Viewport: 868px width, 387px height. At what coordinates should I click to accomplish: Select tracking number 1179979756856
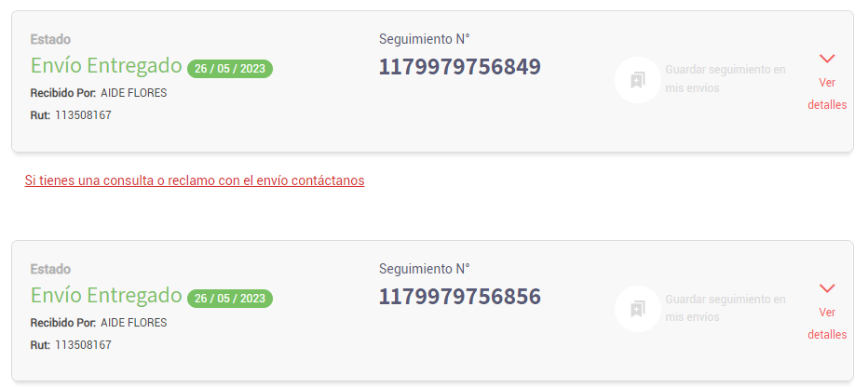(459, 297)
